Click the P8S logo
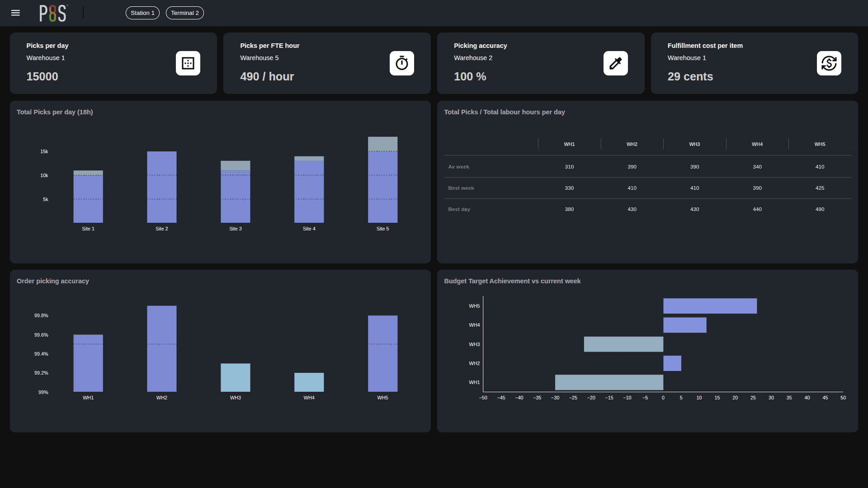Image resolution: width=868 pixels, height=488 pixels. [53, 13]
